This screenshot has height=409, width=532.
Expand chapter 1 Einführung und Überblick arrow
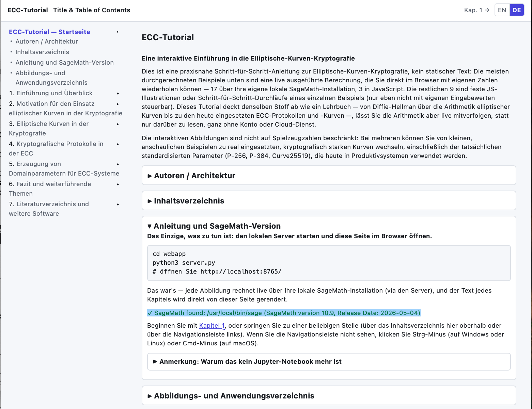tap(118, 94)
